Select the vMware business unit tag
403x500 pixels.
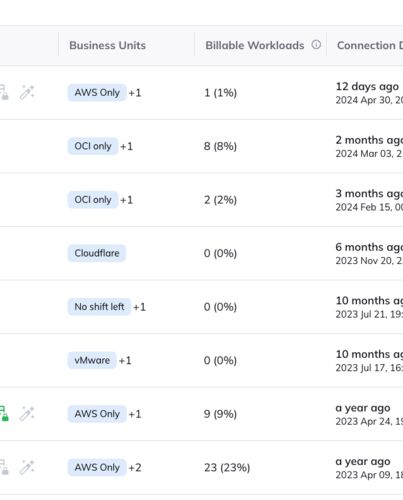tap(92, 360)
